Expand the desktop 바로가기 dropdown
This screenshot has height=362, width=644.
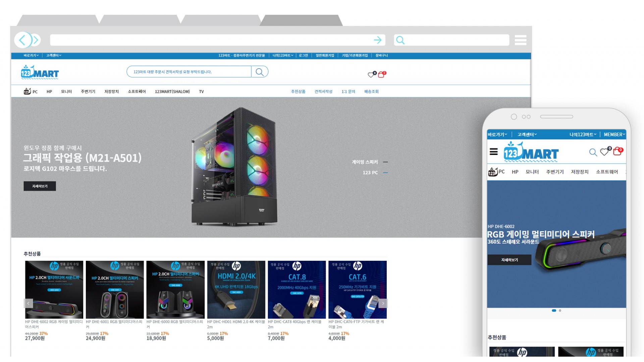[31, 55]
